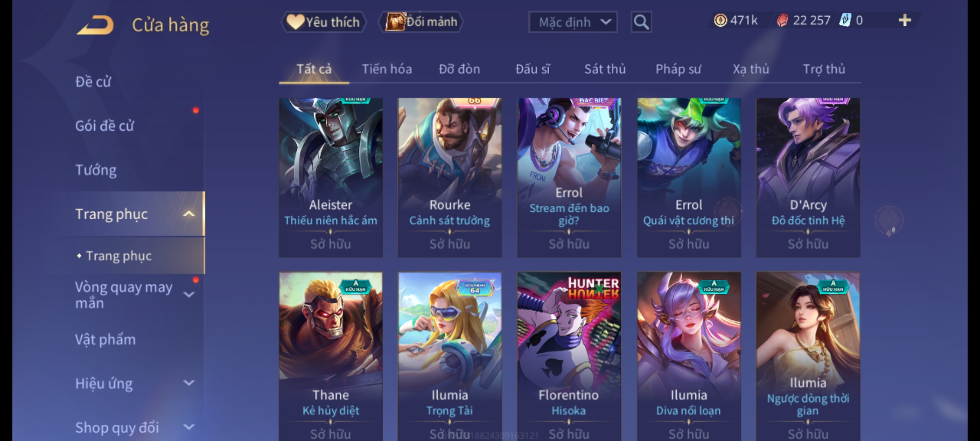This screenshot has width=980, height=441.
Task: Open Yêu thích favorites heart button
Action: [x=324, y=22]
